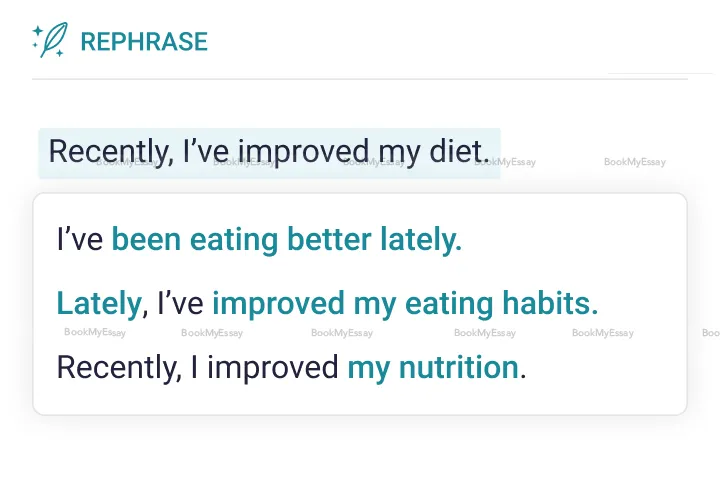The image size is (720, 480).
Task: Pick suggestion "Lately, I've improved my eating habits."
Action: tap(327, 303)
